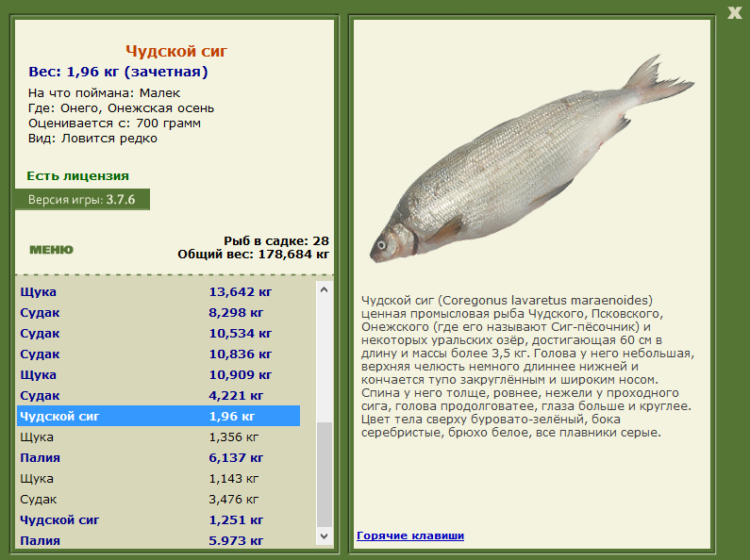Click the Общий вес: 178,684 кг text

tap(254, 255)
